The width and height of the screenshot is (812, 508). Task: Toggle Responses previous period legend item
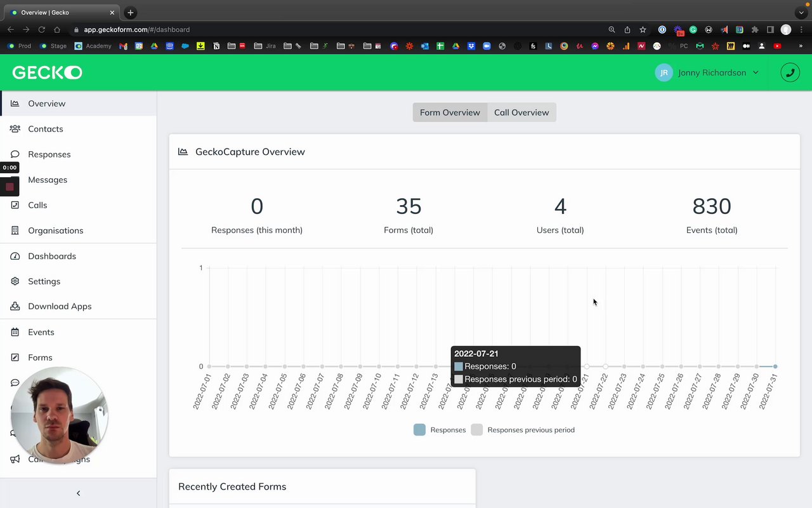(523, 430)
